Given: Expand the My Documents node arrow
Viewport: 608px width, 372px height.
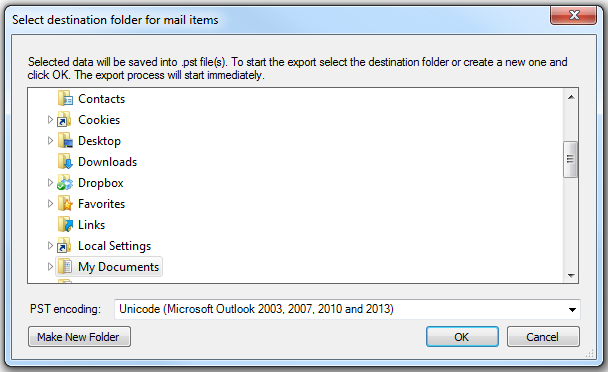Looking at the screenshot, I should 50,266.
